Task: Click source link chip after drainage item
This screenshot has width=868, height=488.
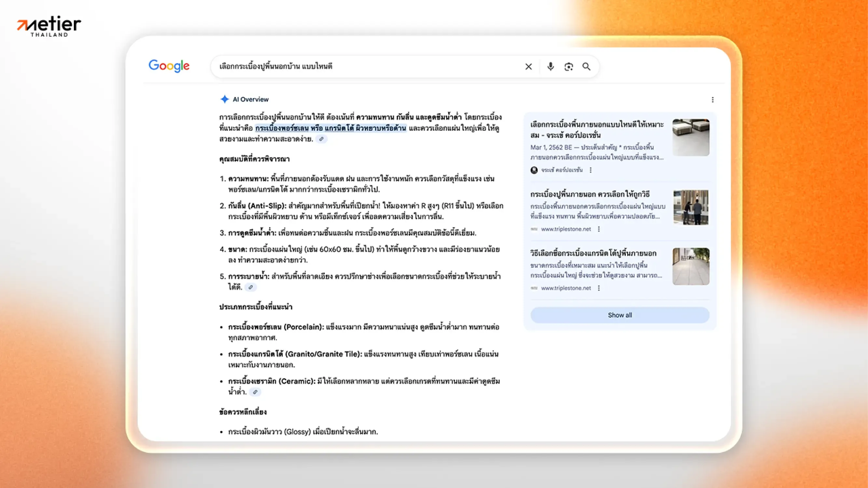Action: coord(250,287)
